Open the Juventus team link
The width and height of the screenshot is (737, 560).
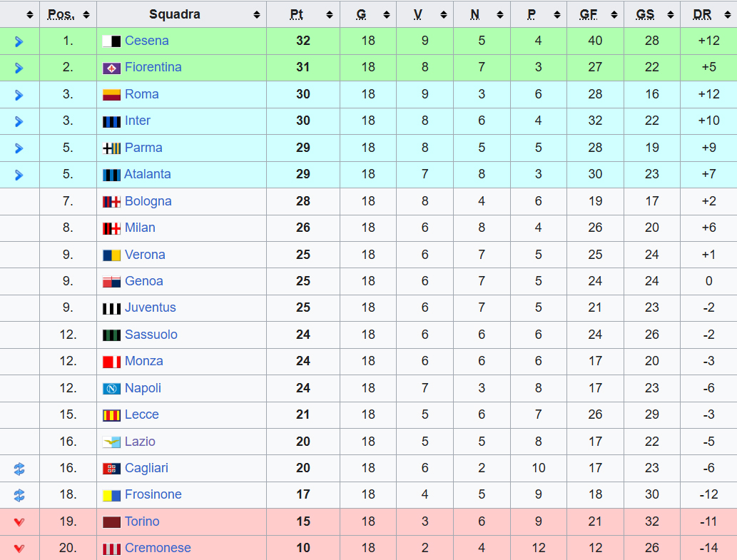(x=150, y=307)
